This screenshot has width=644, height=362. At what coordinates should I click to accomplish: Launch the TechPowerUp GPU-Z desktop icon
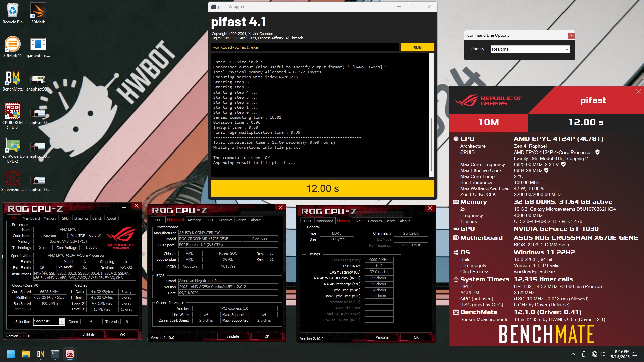pos(13,149)
